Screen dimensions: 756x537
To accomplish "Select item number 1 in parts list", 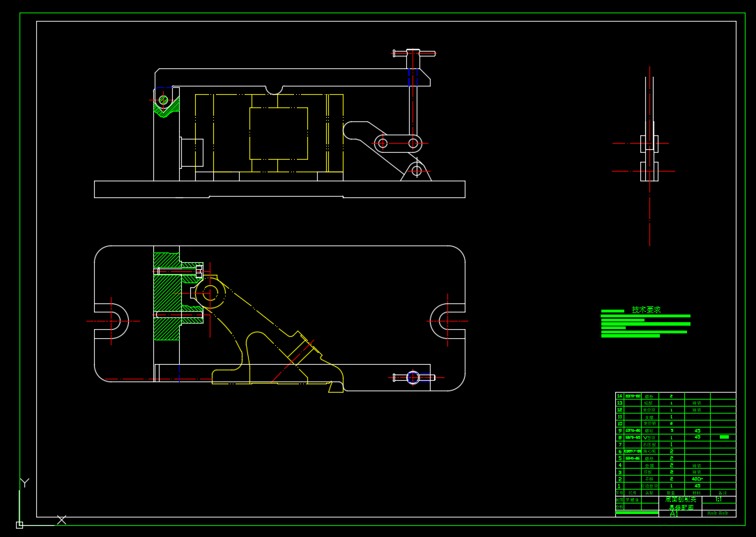I will [619, 486].
